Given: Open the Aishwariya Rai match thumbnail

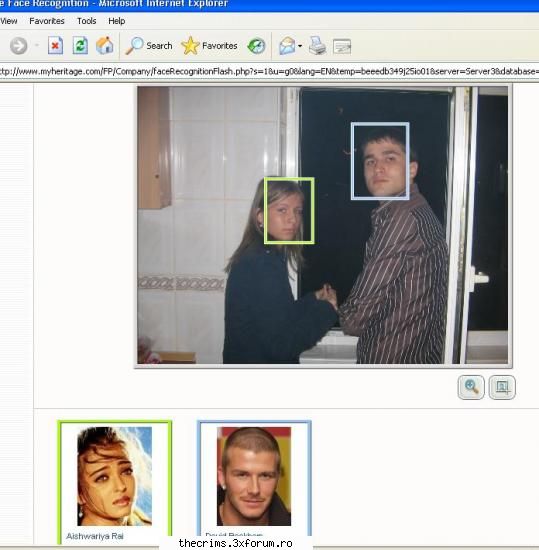Looking at the screenshot, I should [115, 476].
